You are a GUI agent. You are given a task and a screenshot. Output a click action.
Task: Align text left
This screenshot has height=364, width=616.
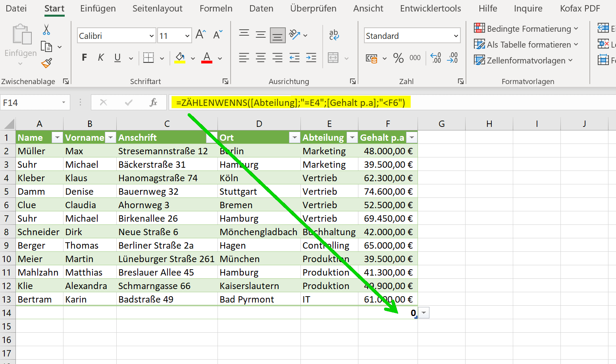click(x=244, y=58)
